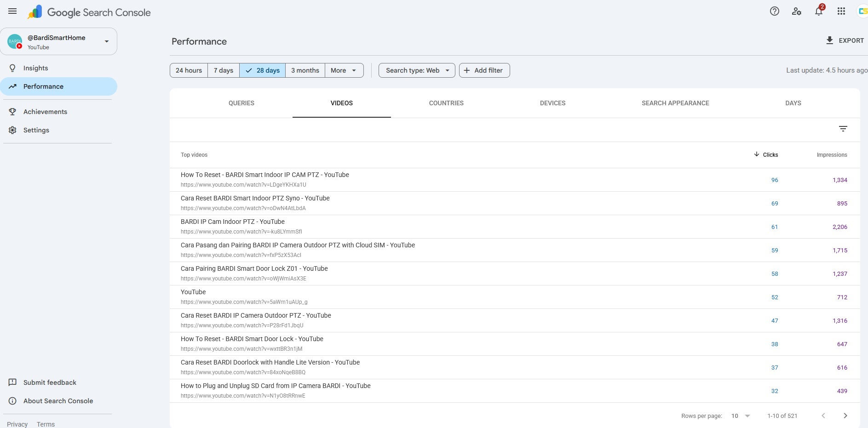The image size is (868, 428).
Task: Select the 3 months date range
Action: (x=305, y=70)
